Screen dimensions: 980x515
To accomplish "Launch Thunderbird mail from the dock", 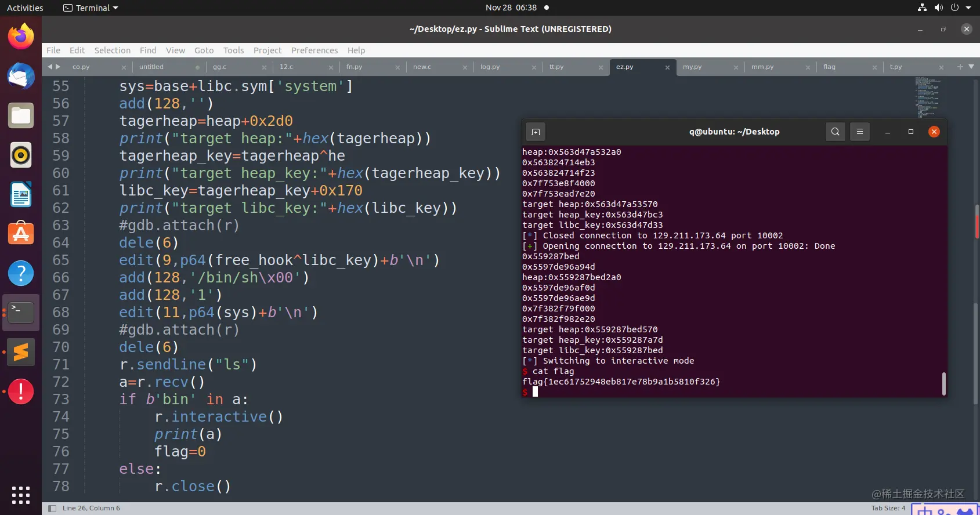I will click(21, 76).
